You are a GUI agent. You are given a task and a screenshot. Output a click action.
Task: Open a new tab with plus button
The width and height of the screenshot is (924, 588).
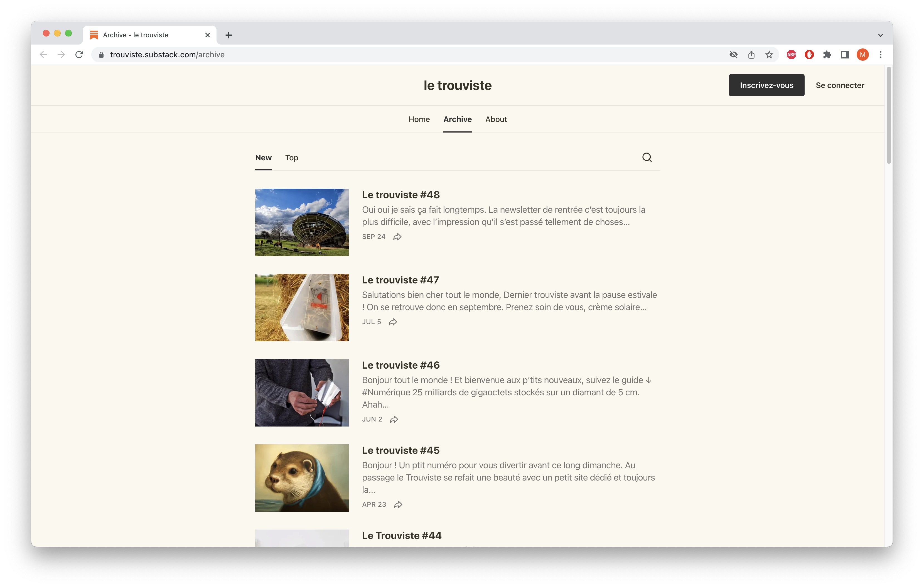click(229, 35)
